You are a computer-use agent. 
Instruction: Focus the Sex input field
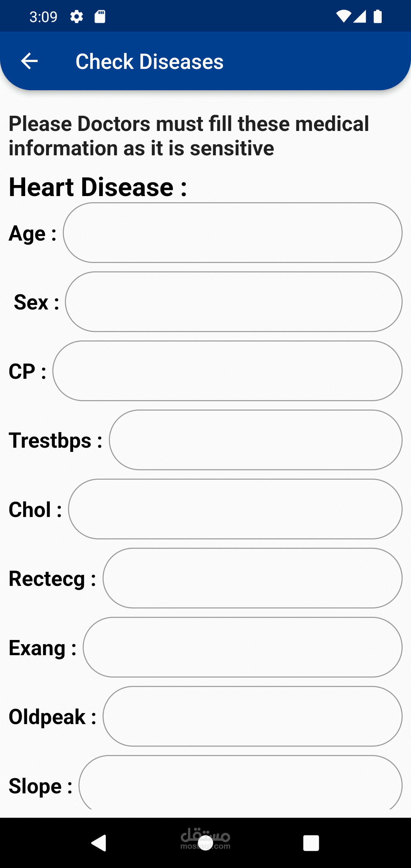pos(233,302)
